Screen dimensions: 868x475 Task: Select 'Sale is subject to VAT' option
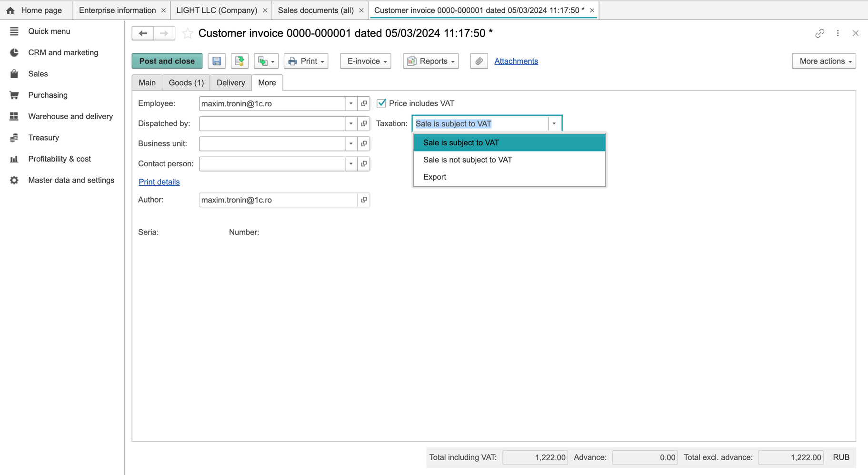click(x=509, y=142)
